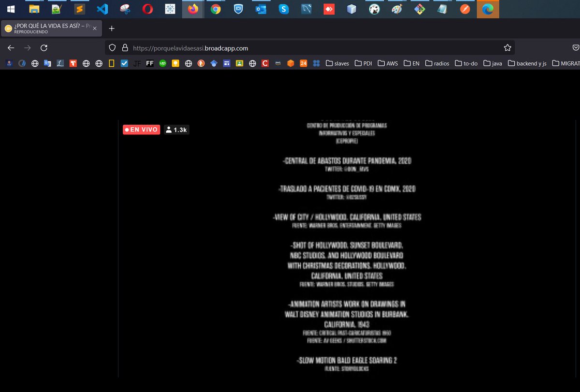Expand the backend y js bookmark folder
This screenshot has height=392, width=580.
pos(527,63)
